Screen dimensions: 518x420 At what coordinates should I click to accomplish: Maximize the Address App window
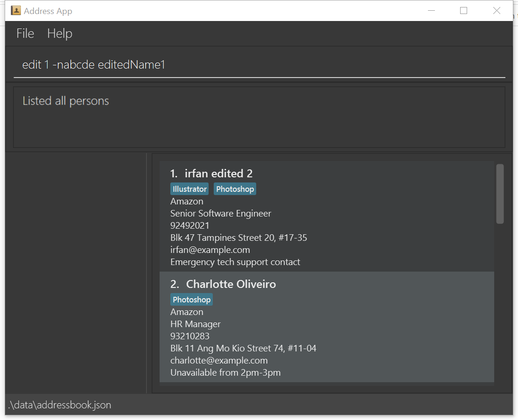click(x=463, y=11)
